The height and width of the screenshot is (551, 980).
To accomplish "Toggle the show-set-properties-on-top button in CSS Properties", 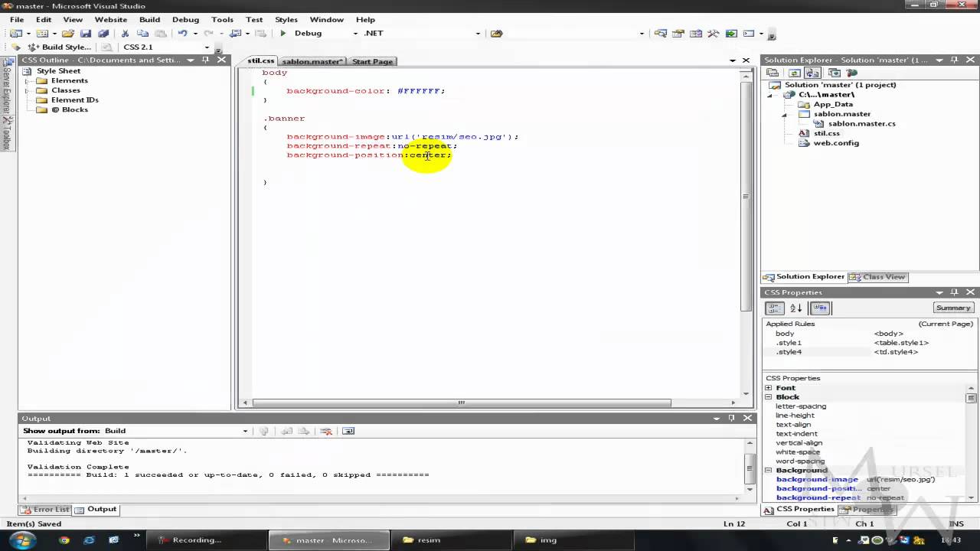I will 820,308.
